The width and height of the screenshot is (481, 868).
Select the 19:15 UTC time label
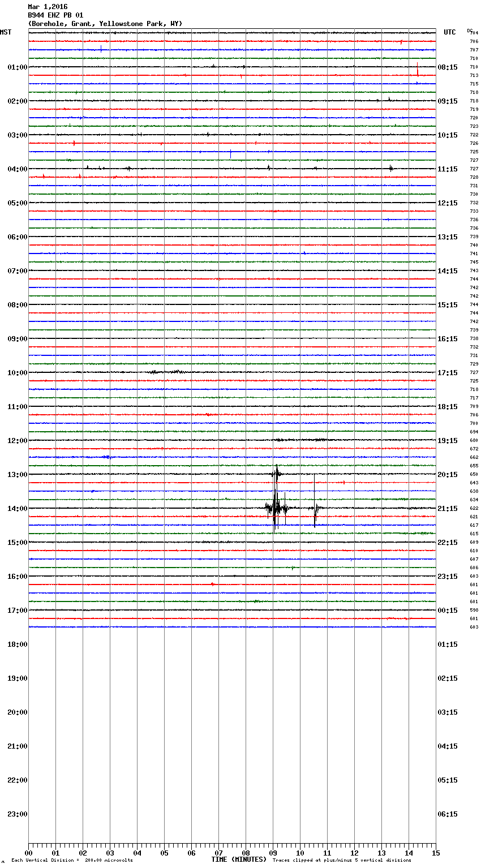pyautogui.click(x=448, y=441)
